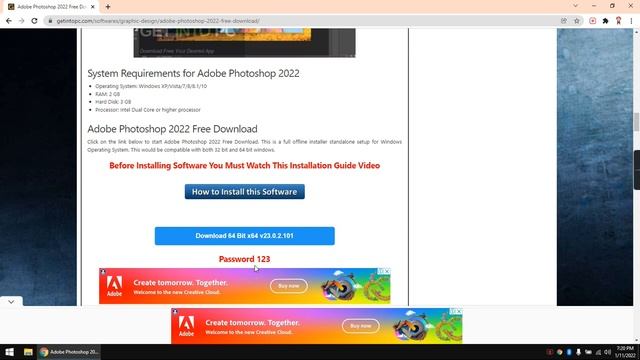Click the Chrome icon in system tray
640x360 pixels.
coord(560,352)
